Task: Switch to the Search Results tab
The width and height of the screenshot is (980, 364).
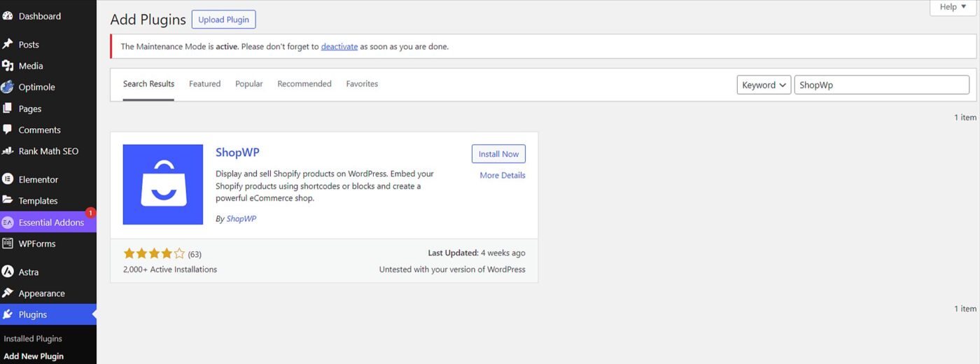Action: [148, 84]
